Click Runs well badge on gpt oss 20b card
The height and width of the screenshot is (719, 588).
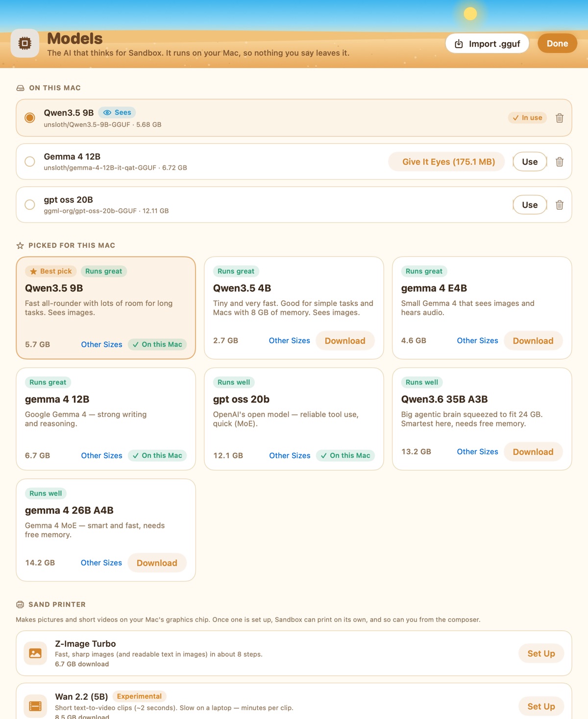click(x=234, y=383)
